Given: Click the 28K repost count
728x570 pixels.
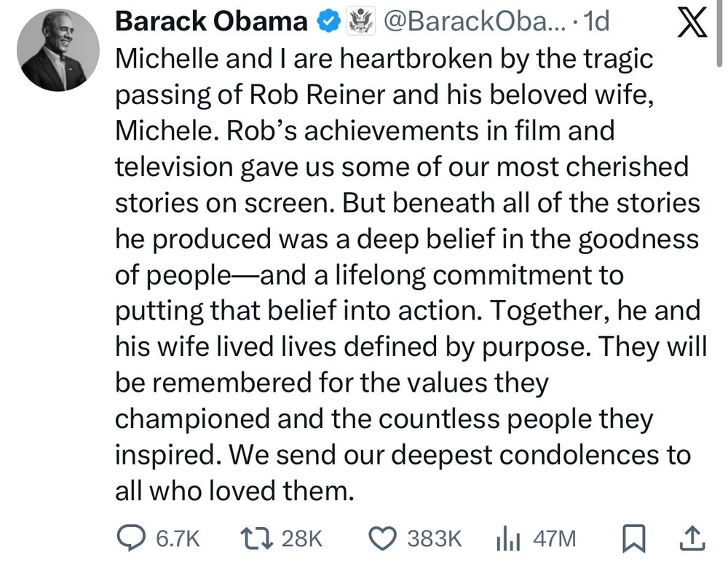Looking at the screenshot, I should 301,539.
